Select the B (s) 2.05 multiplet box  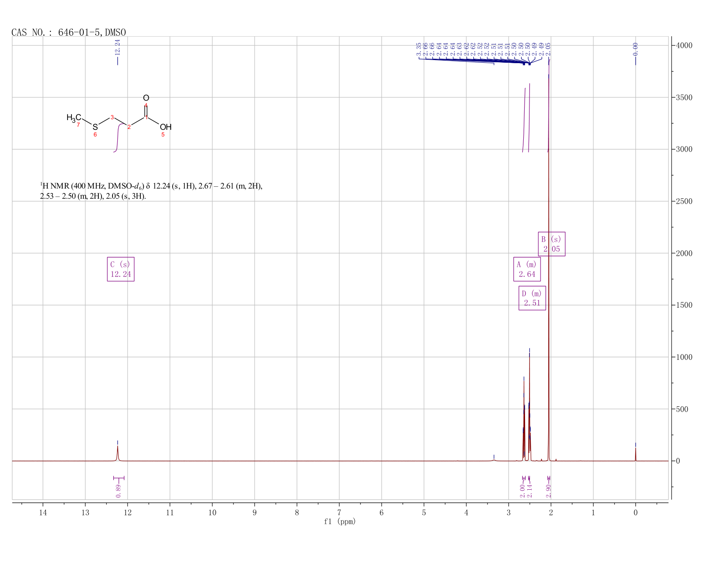click(x=552, y=244)
